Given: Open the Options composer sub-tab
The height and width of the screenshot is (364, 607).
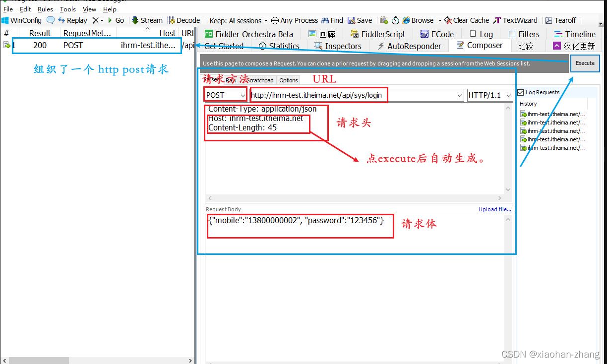Looking at the screenshot, I should (x=289, y=80).
